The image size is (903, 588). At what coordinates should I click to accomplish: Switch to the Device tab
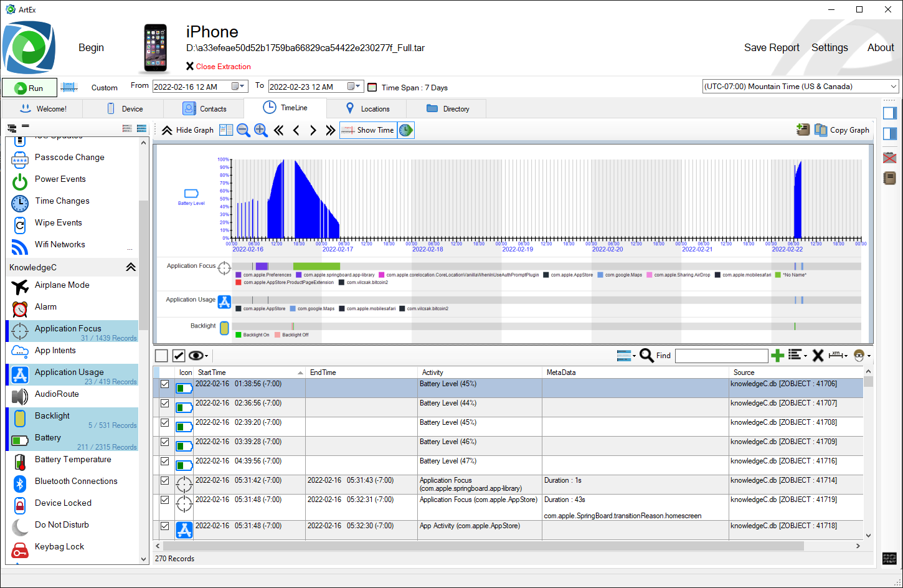coord(124,108)
